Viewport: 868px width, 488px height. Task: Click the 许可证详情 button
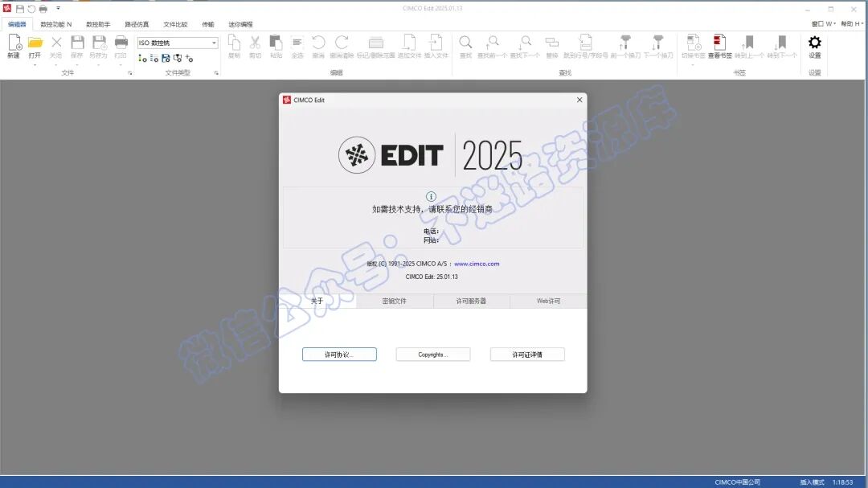pos(527,355)
